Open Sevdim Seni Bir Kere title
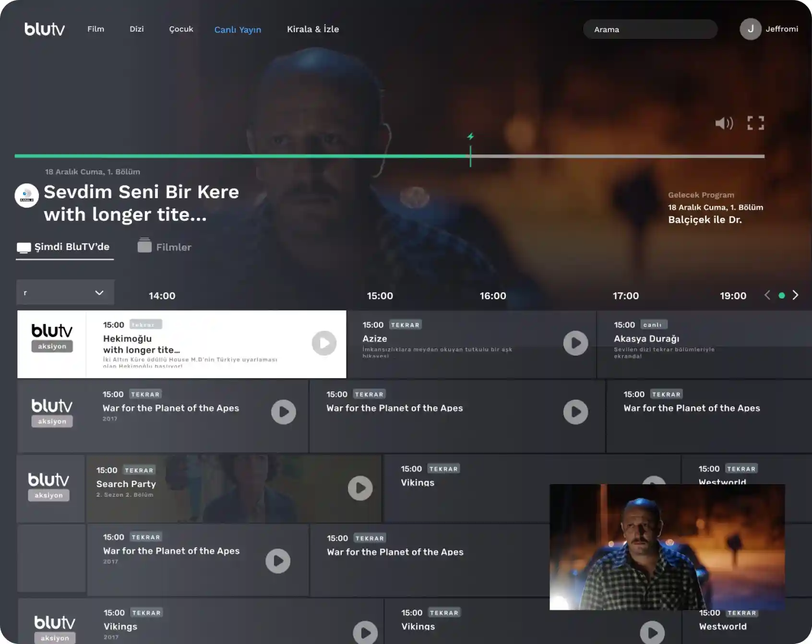The height and width of the screenshot is (644, 812). tap(141, 203)
